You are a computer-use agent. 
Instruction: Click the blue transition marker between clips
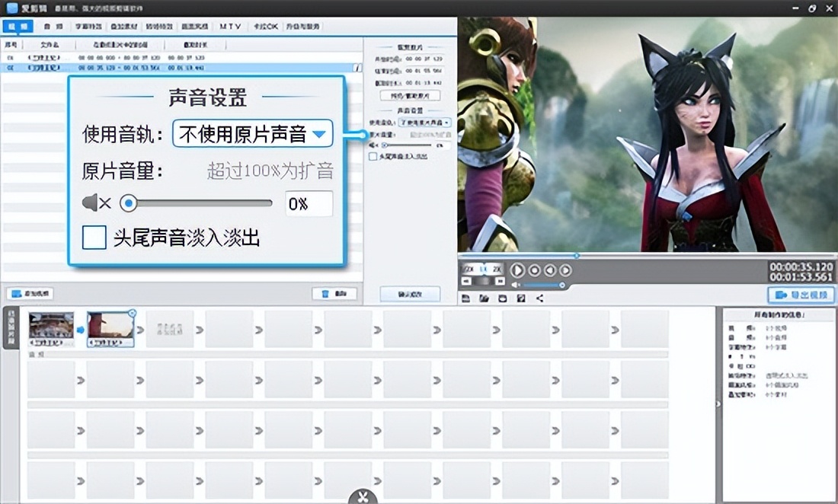[x=81, y=330]
